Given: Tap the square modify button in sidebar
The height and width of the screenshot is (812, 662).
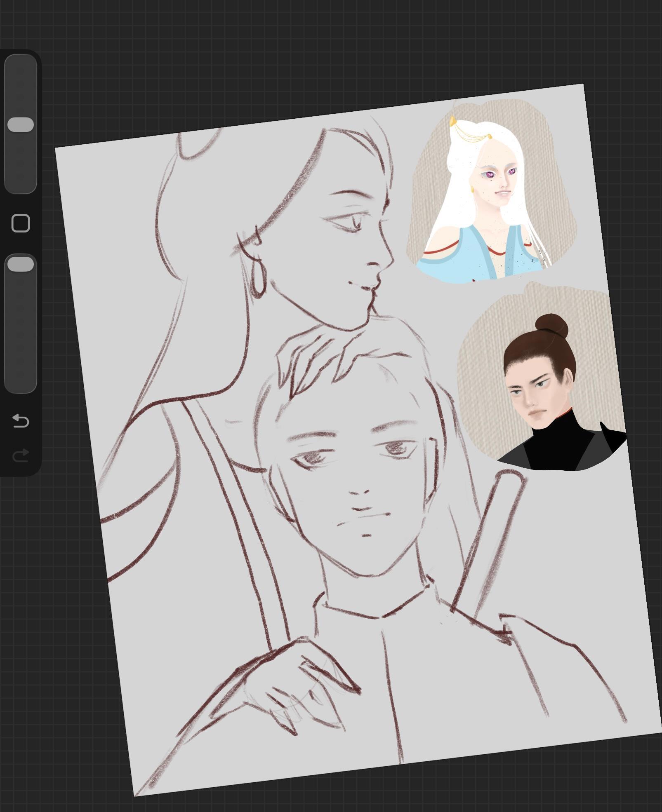Looking at the screenshot, I should coord(21,223).
